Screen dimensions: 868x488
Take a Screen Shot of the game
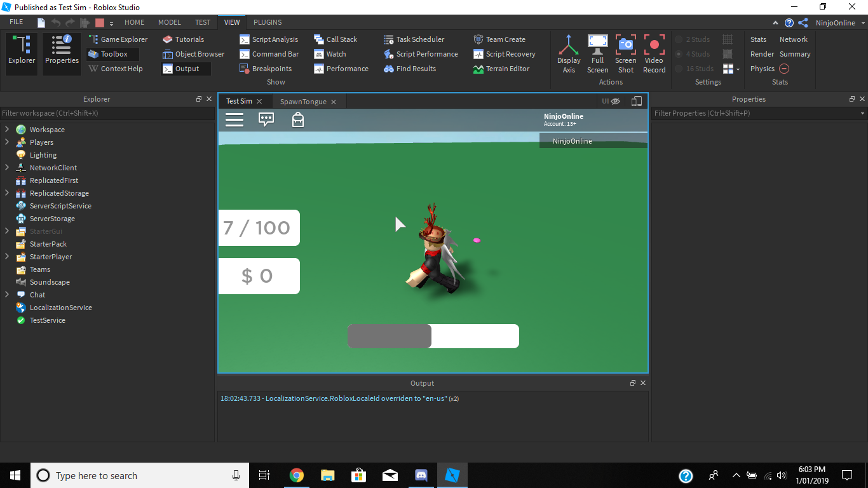pos(625,54)
